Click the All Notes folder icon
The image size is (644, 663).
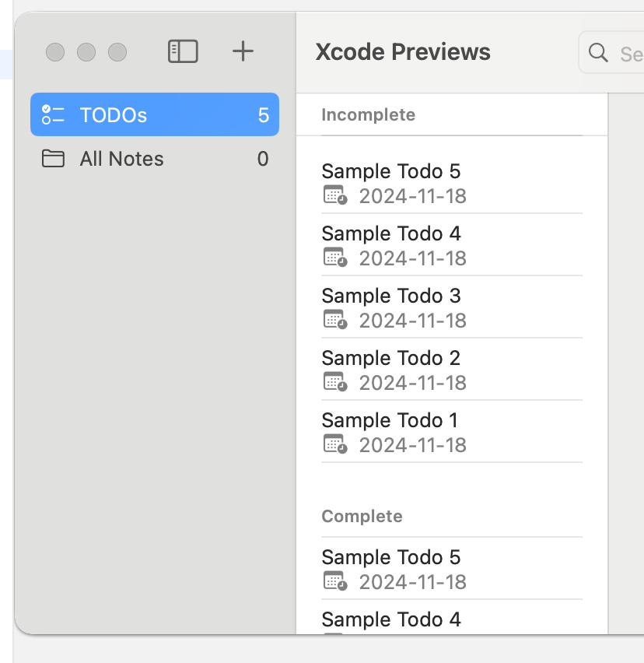click(x=53, y=160)
